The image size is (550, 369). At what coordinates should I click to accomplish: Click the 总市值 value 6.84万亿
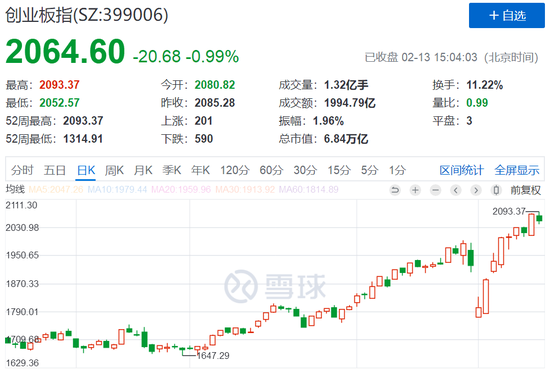click(346, 139)
